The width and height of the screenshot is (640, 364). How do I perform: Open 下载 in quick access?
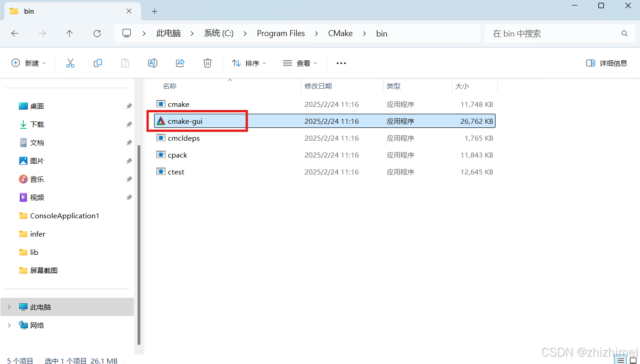(37, 124)
